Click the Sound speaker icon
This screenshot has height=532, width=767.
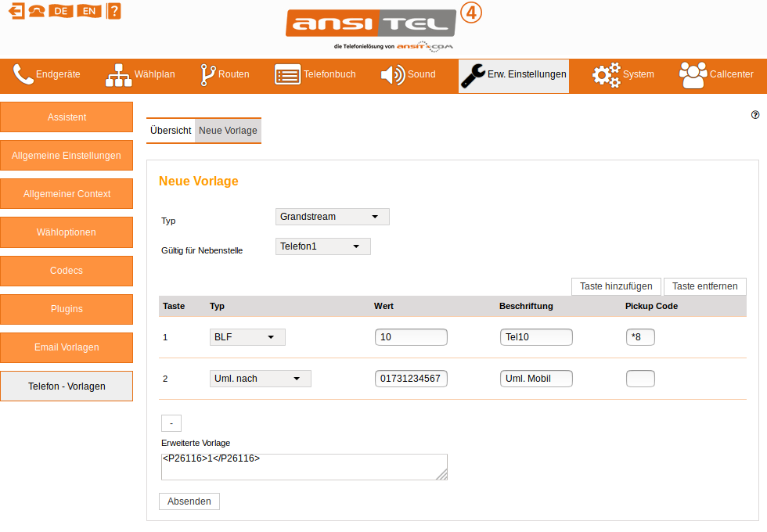(391, 74)
